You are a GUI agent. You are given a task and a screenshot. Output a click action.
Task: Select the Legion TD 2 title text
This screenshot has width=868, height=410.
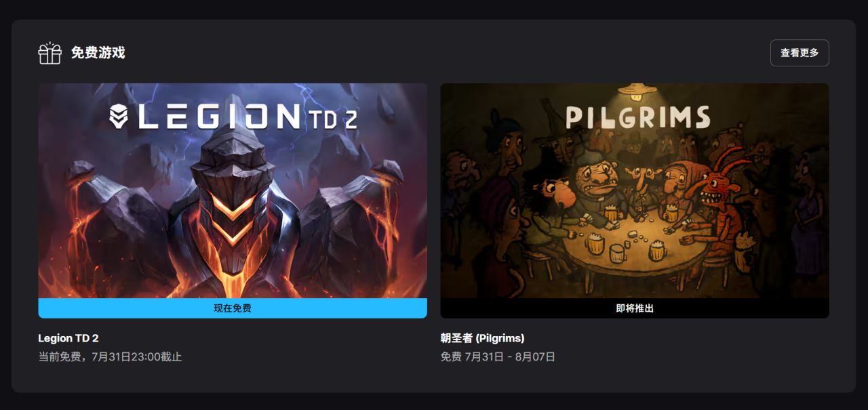click(x=68, y=338)
